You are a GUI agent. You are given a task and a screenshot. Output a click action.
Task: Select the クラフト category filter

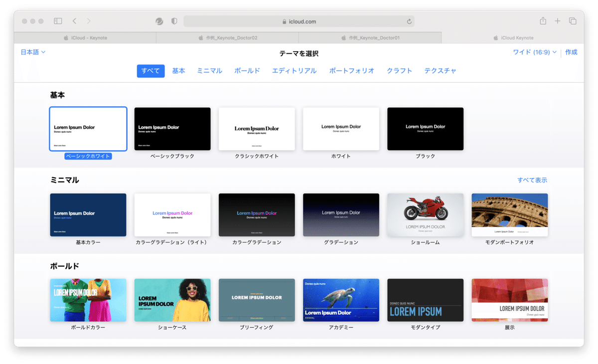[x=399, y=71]
